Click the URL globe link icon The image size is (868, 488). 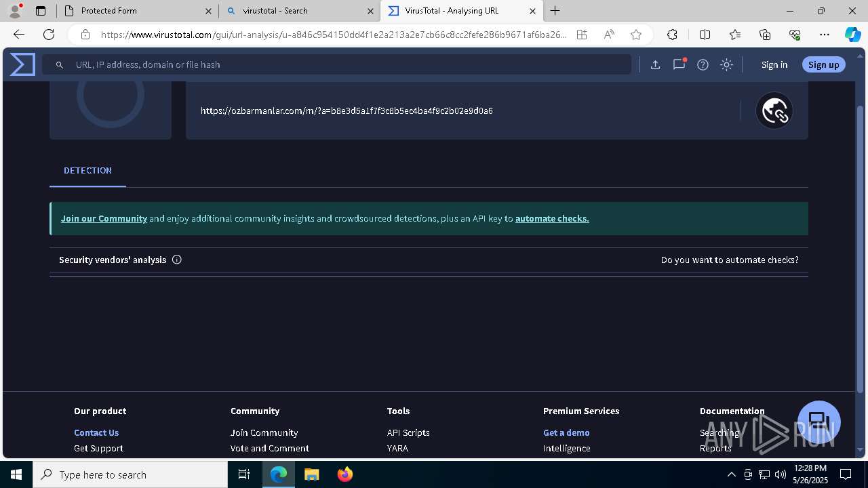click(x=774, y=110)
